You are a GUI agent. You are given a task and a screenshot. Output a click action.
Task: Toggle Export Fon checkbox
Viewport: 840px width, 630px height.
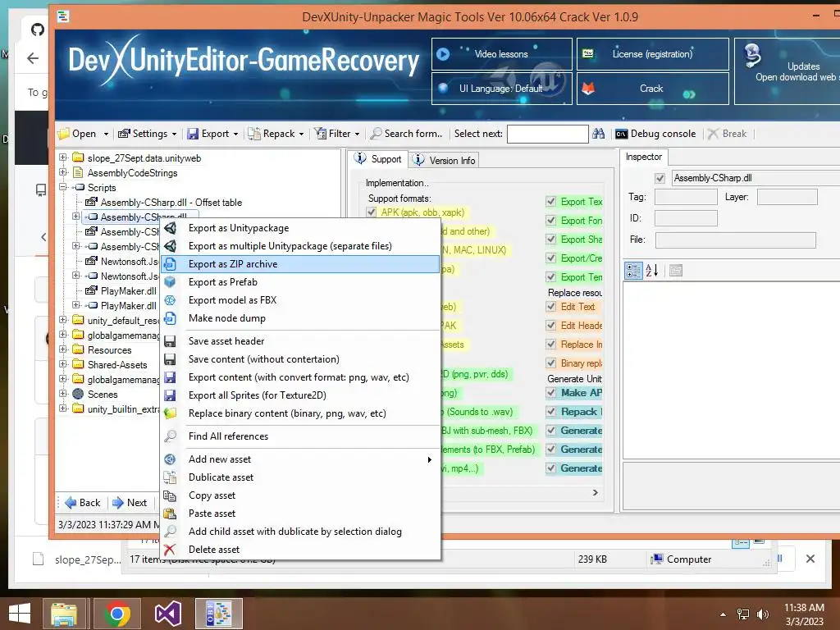pos(550,220)
